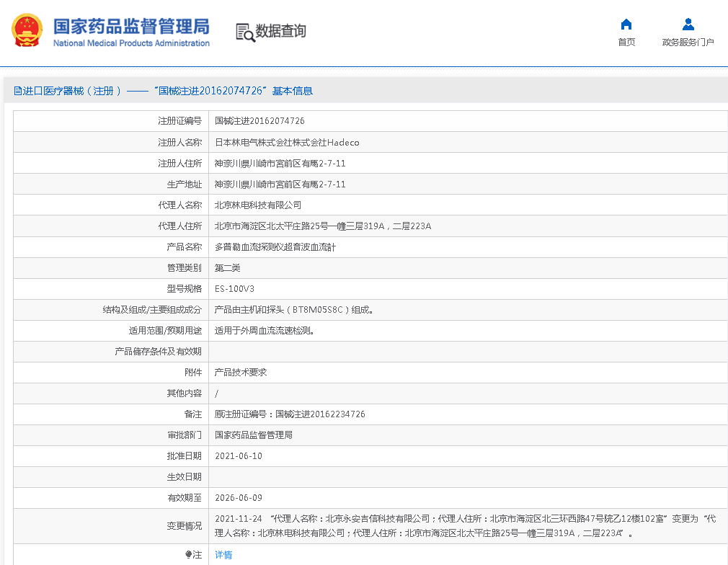
Task: Click the 有效期至 date 2026-06-09
Action: coord(239,498)
